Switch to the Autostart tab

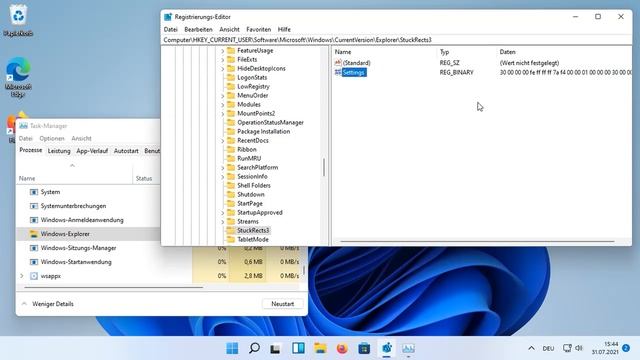[126, 151]
